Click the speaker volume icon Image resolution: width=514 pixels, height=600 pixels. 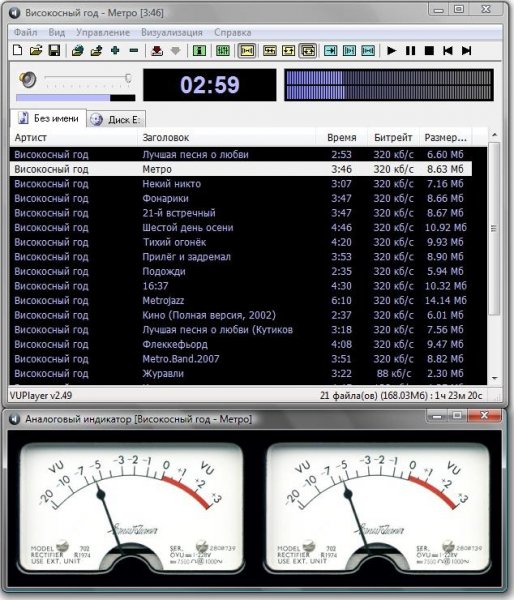28,79
